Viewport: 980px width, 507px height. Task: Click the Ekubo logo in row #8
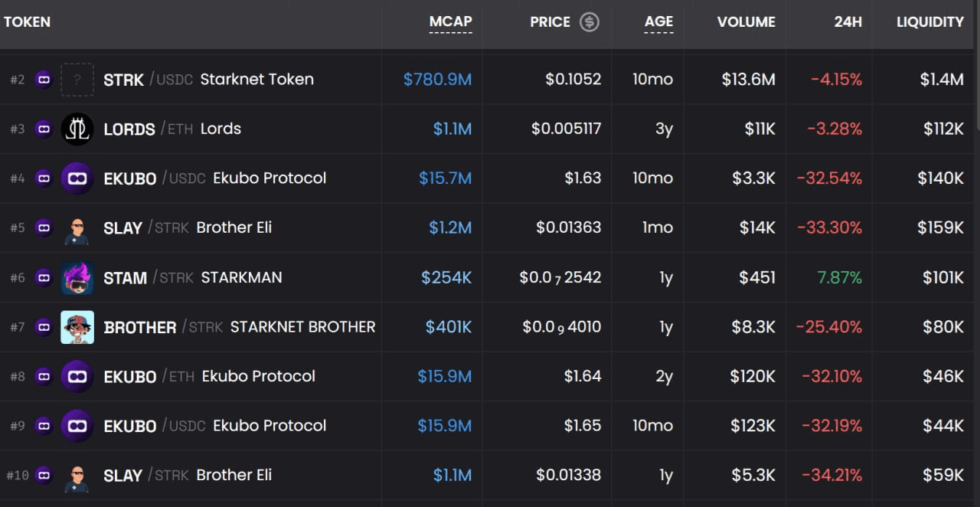pos(77,377)
